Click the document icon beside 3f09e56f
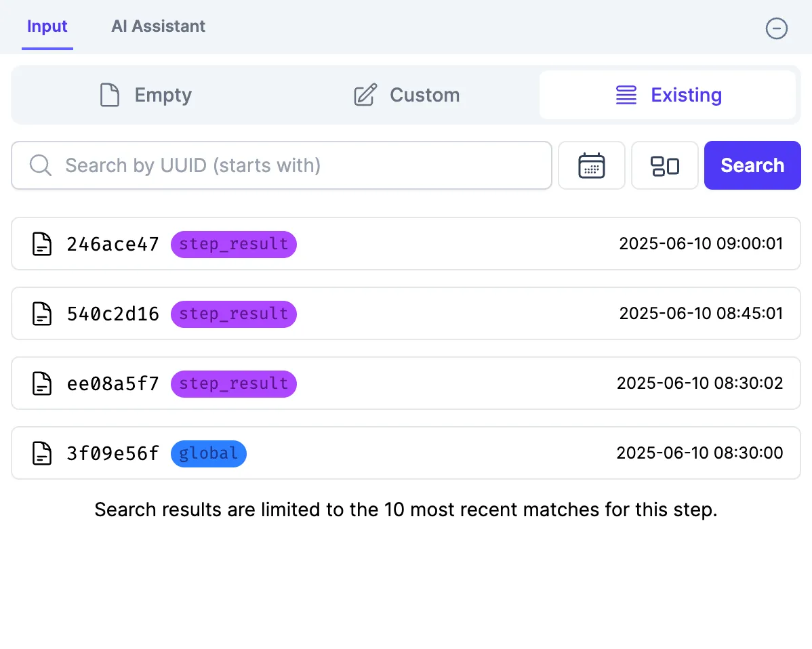The width and height of the screenshot is (812, 649). [x=42, y=453]
